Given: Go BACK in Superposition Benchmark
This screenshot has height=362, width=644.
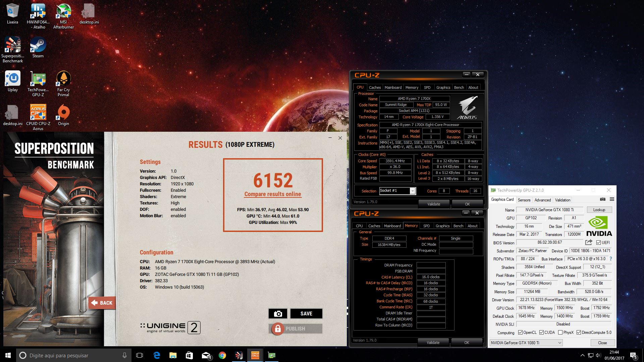Looking at the screenshot, I should pyautogui.click(x=102, y=303).
